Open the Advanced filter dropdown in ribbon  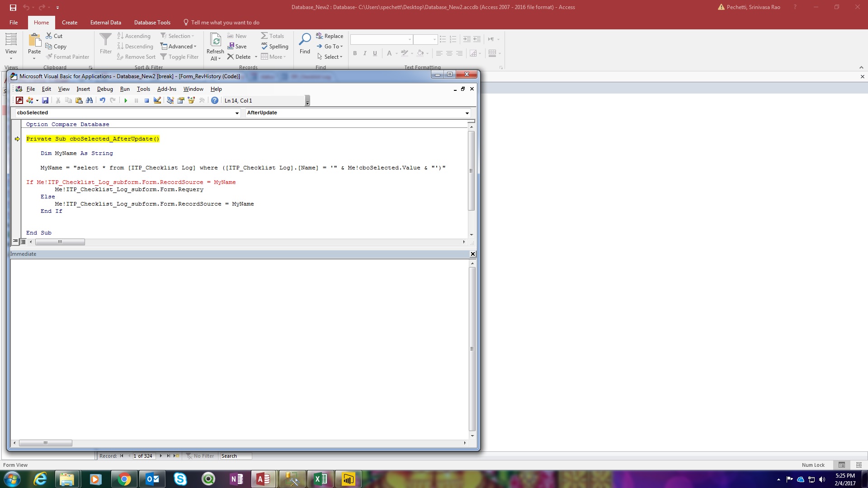tap(179, 47)
